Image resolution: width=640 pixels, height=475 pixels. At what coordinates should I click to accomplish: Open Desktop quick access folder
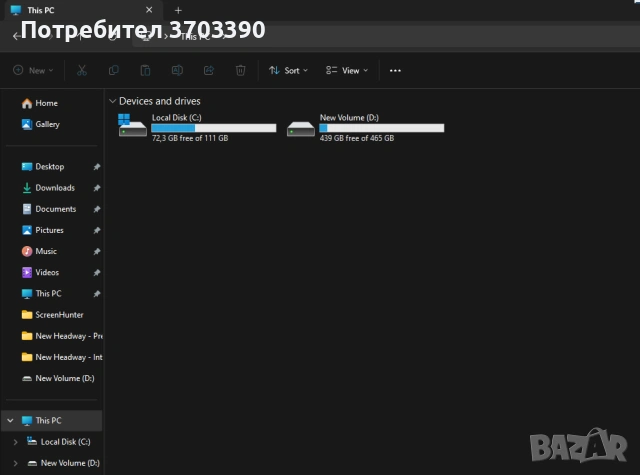pos(43,166)
